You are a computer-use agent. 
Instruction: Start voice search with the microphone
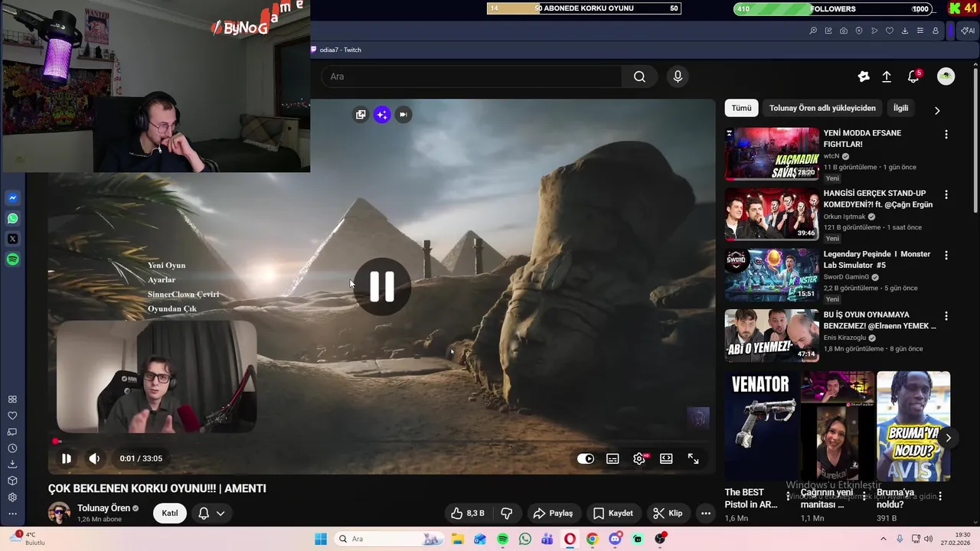point(677,77)
